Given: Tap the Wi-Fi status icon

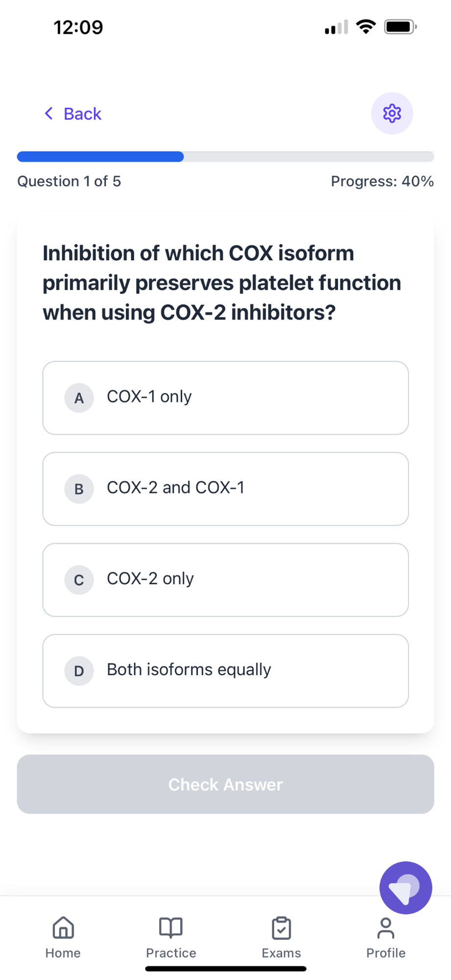Looking at the screenshot, I should point(366,26).
